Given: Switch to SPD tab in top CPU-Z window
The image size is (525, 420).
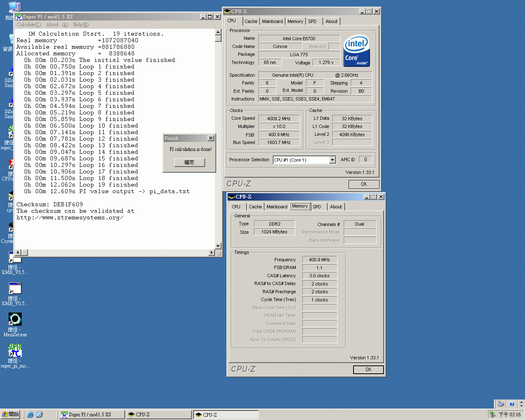Looking at the screenshot, I should pyautogui.click(x=313, y=21).
